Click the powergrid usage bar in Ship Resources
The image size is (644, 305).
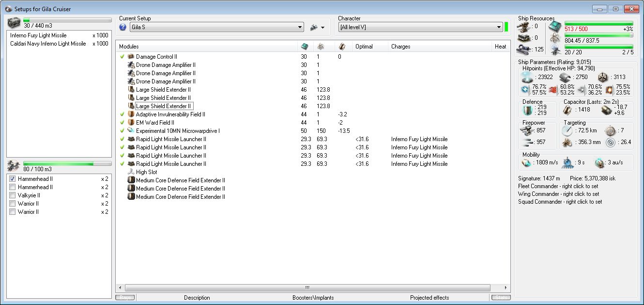coord(598,35)
